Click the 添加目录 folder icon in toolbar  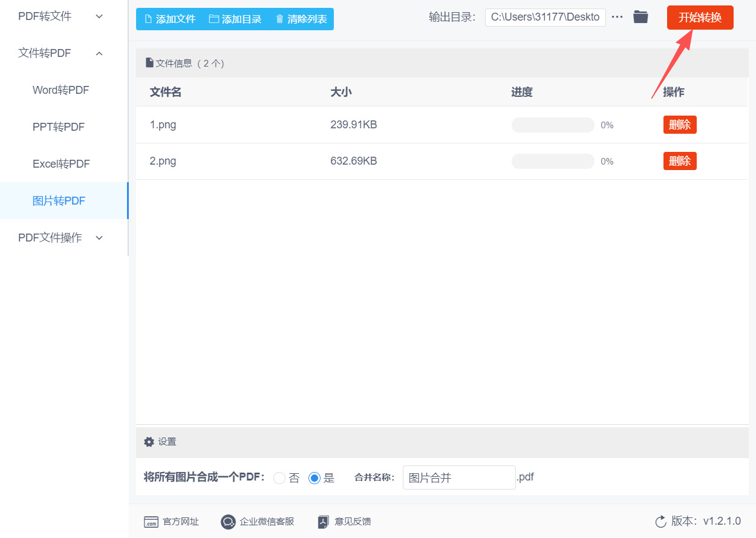[213, 19]
